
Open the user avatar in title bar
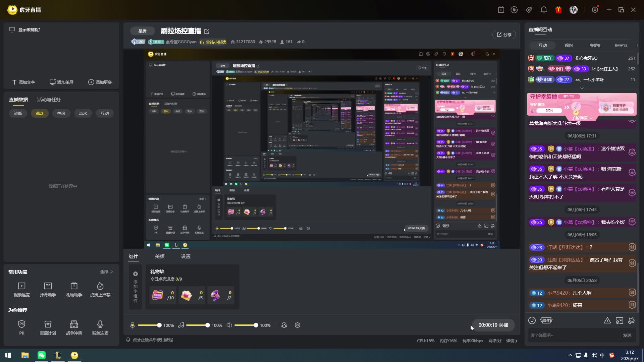click(x=574, y=10)
